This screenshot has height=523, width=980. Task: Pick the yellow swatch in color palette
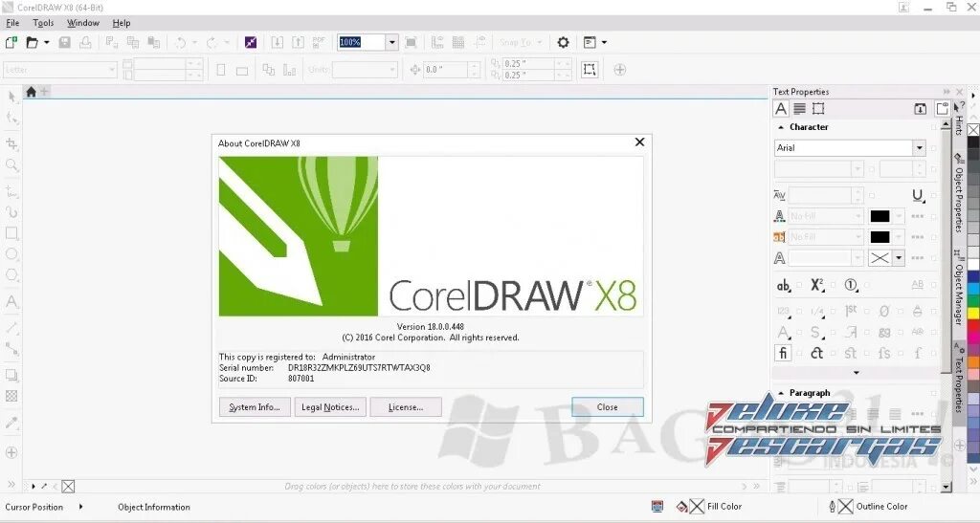click(x=973, y=312)
